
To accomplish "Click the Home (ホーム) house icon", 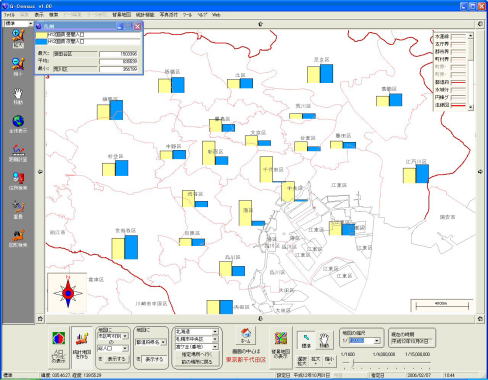I will pos(246,335).
